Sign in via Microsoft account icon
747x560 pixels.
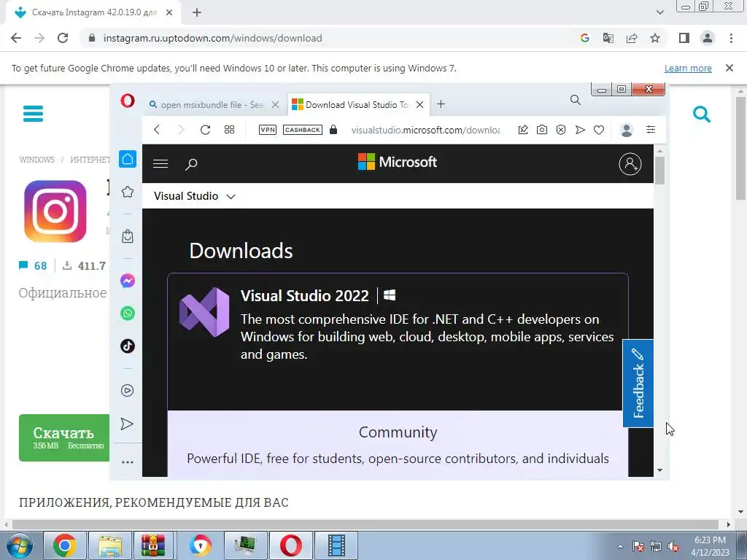pyautogui.click(x=630, y=164)
